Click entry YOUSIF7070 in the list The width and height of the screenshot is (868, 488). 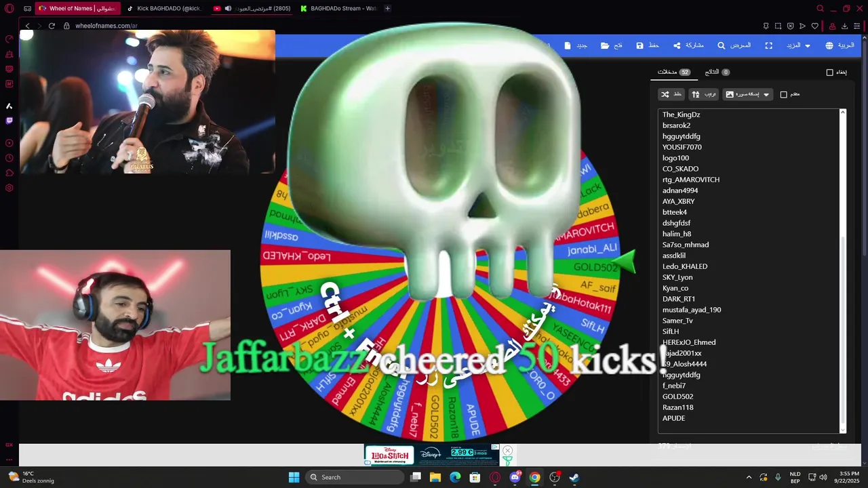[682, 147]
